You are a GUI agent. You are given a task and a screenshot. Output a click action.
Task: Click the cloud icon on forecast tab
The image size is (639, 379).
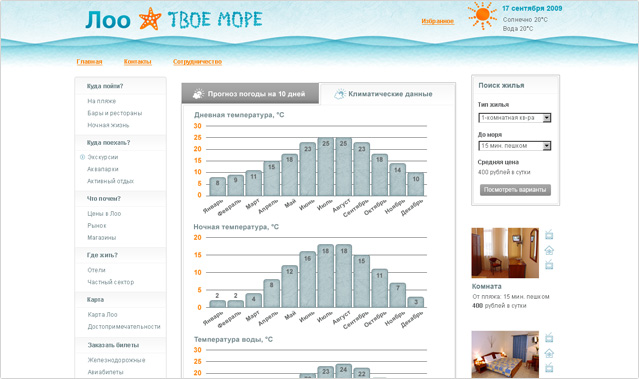point(198,94)
